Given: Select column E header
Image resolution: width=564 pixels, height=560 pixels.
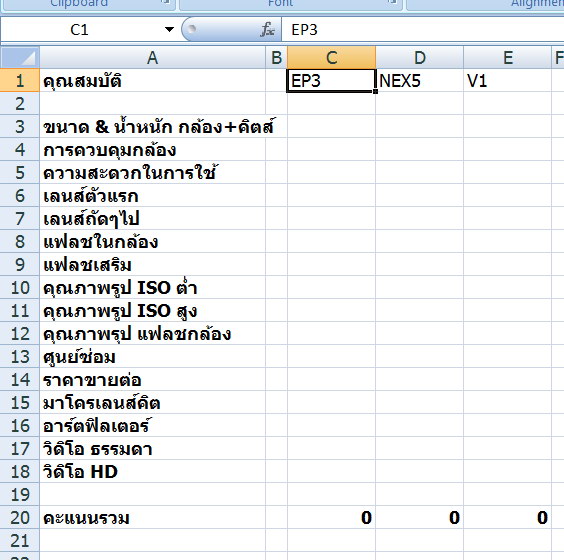Looking at the screenshot, I should [508, 58].
